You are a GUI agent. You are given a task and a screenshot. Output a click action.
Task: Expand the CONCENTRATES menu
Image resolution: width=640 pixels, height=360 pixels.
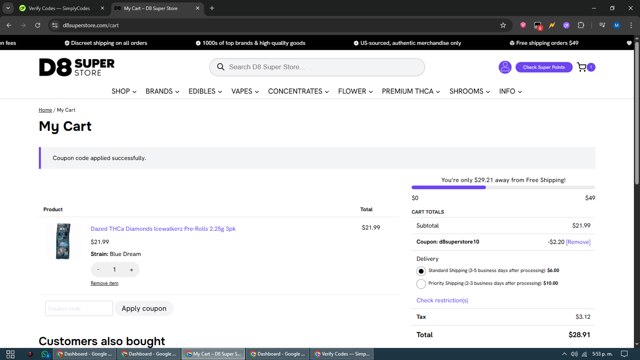coord(298,91)
